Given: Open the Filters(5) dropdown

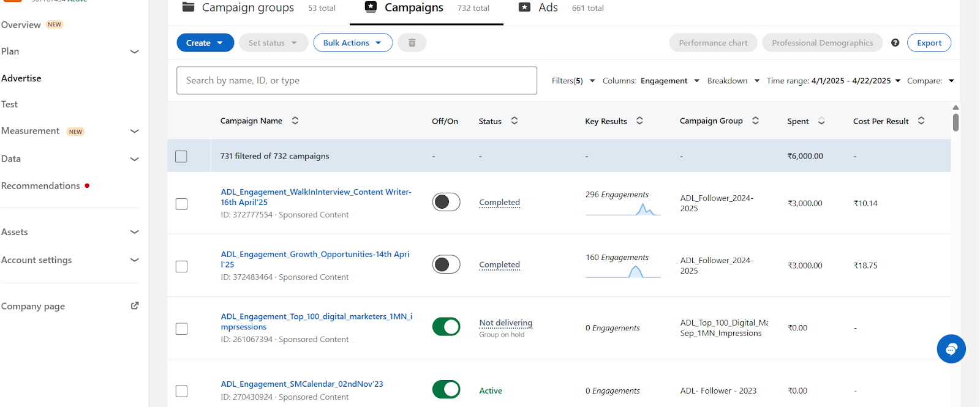Looking at the screenshot, I should [x=573, y=81].
